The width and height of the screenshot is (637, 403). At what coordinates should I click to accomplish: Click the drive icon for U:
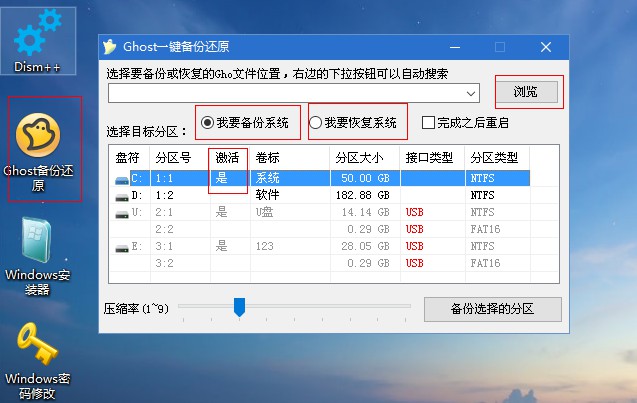click(x=121, y=214)
